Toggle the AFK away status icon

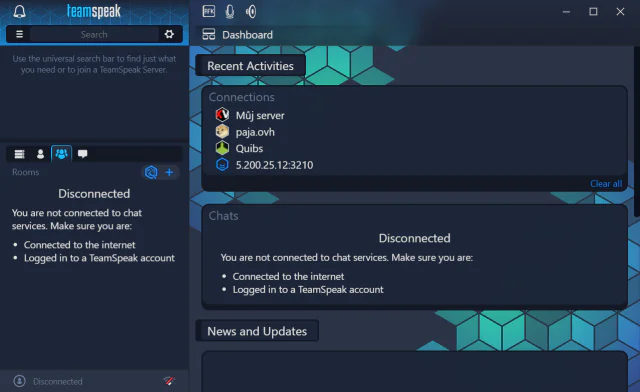pos(209,11)
